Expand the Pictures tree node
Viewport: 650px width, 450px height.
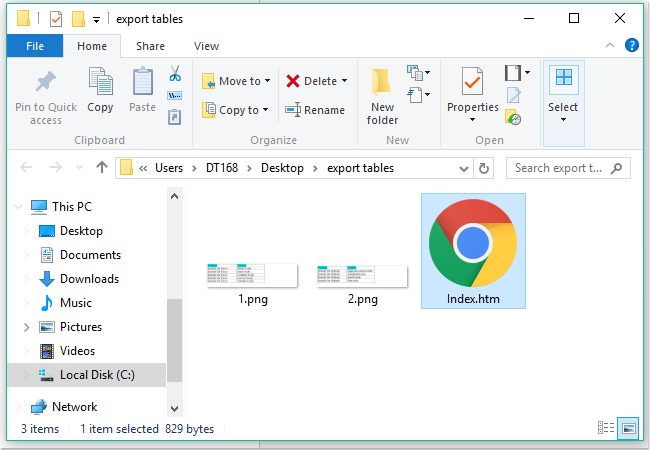pos(25,327)
